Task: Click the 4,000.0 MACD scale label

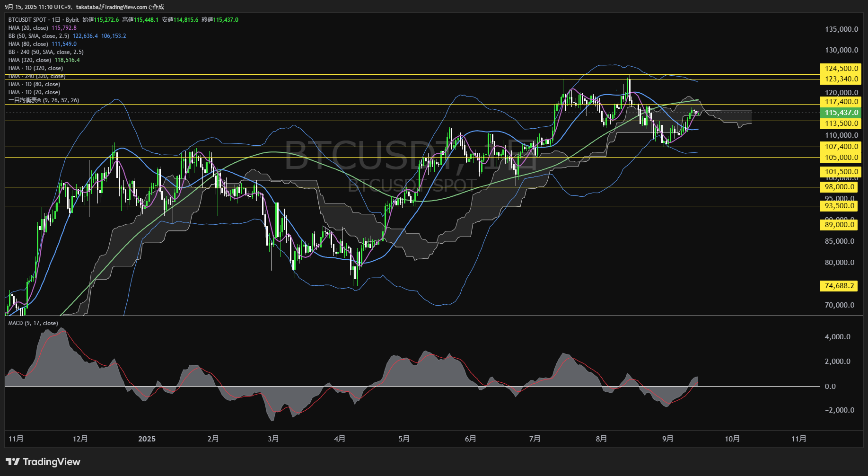Action: [x=837, y=337]
